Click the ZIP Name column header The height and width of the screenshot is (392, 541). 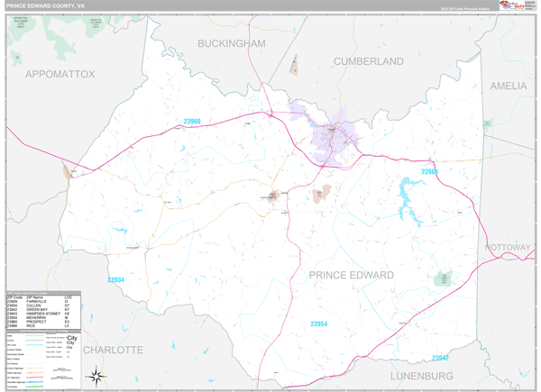(x=34, y=297)
